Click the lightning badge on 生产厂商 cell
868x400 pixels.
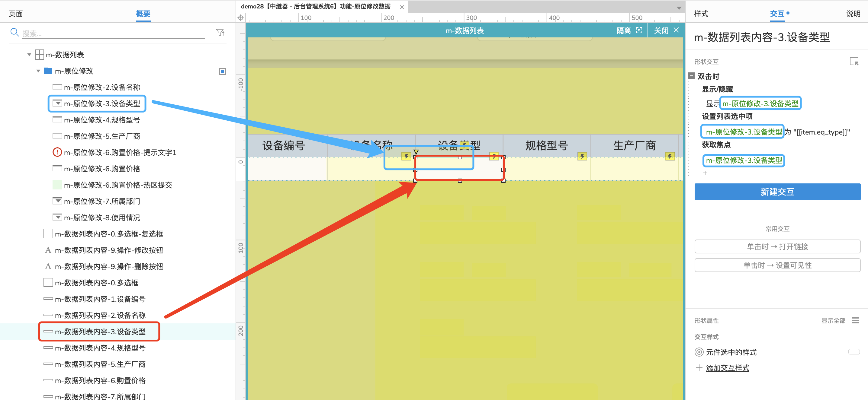point(670,156)
